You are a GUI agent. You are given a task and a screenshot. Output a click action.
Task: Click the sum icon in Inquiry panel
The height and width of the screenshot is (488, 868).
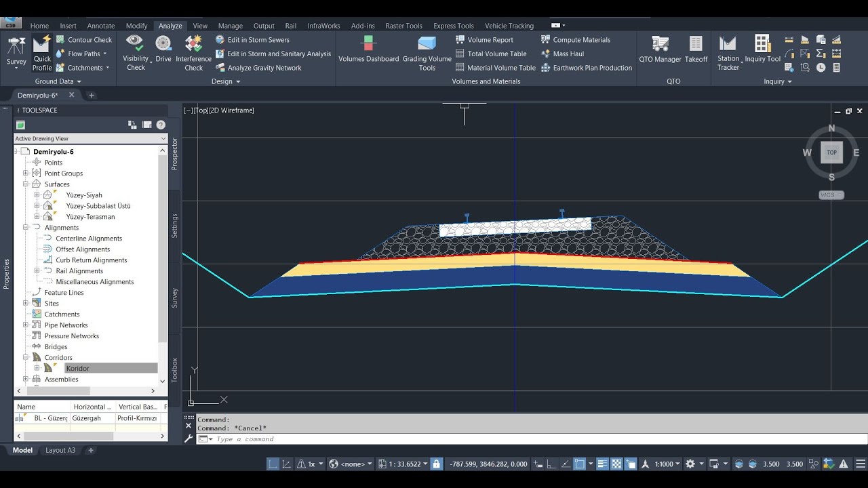pyautogui.click(x=821, y=54)
